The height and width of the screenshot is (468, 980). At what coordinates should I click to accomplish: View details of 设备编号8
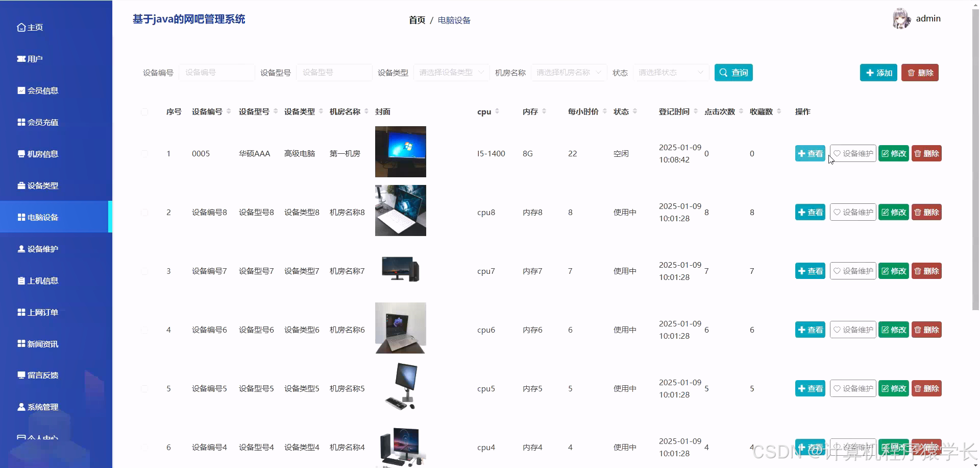[810, 212]
